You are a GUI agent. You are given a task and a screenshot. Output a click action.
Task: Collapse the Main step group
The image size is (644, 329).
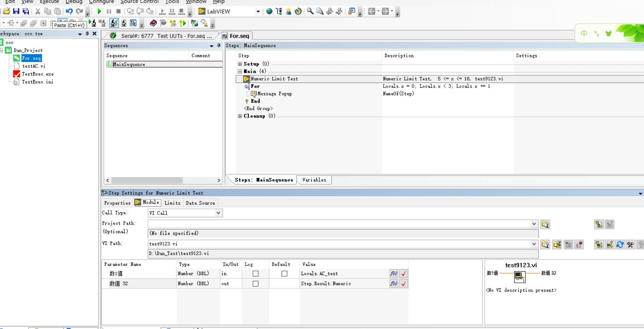tap(240, 71)
